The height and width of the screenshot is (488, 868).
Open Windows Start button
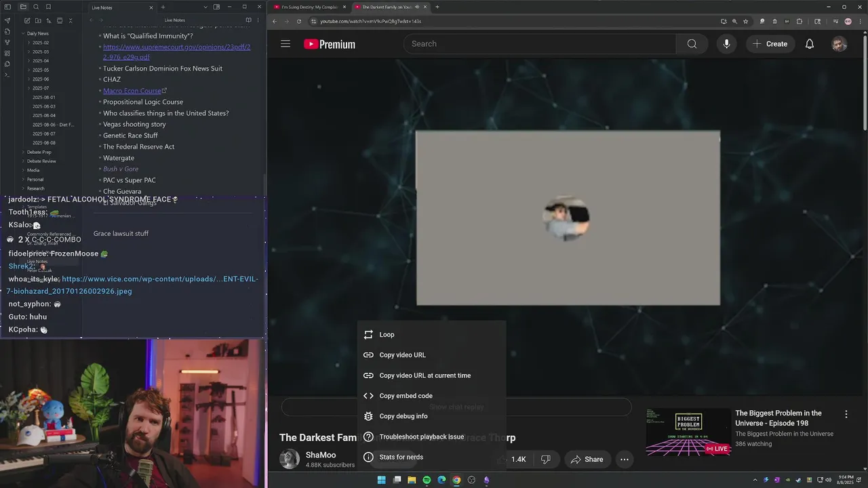coord(381,480)
